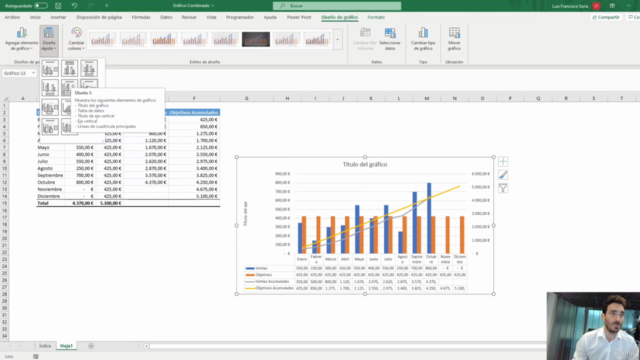Image resolution: width=640 pixels, height=360 pixels.
Task: Select column header G
Action: pos(247,98)
